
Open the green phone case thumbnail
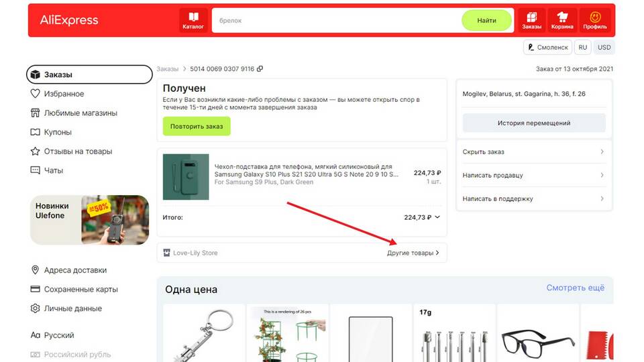pos(186,177)
